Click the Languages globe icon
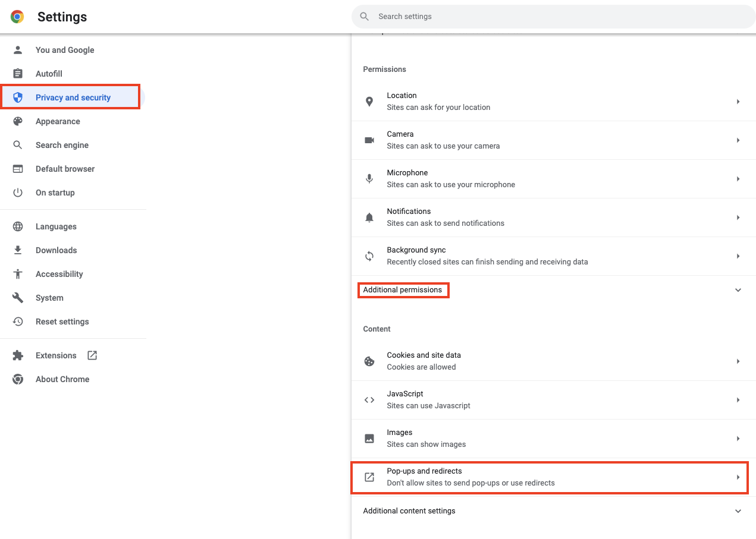This screenshot has height=539, width=756. [x=18, y=226]
